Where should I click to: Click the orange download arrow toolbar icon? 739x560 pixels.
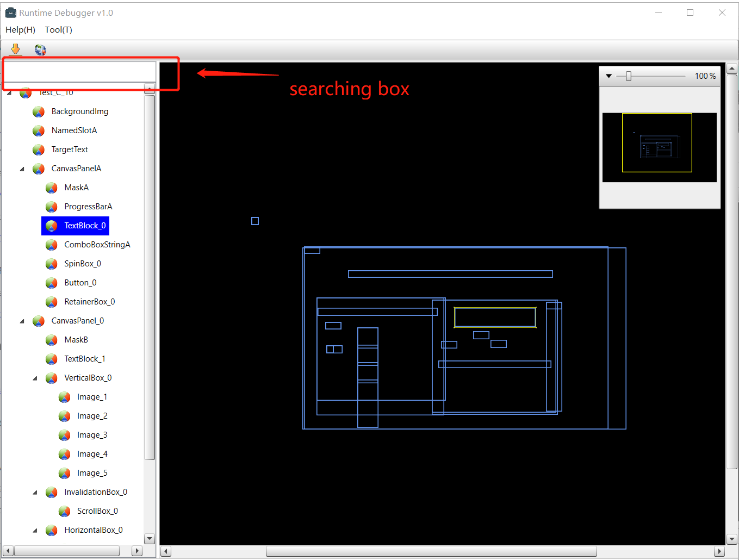(x=15, y=49)
